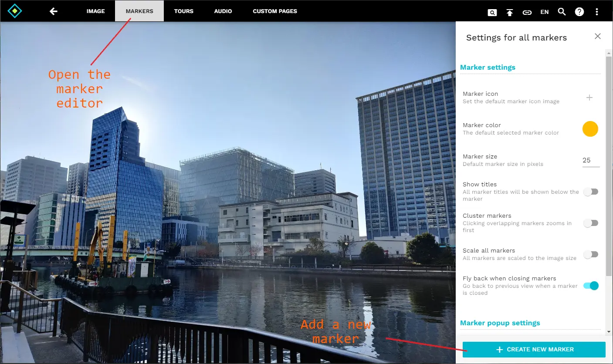Screen dimensions: 613x364
Task: Open the help question mark icon
Action: pos(579,12)
